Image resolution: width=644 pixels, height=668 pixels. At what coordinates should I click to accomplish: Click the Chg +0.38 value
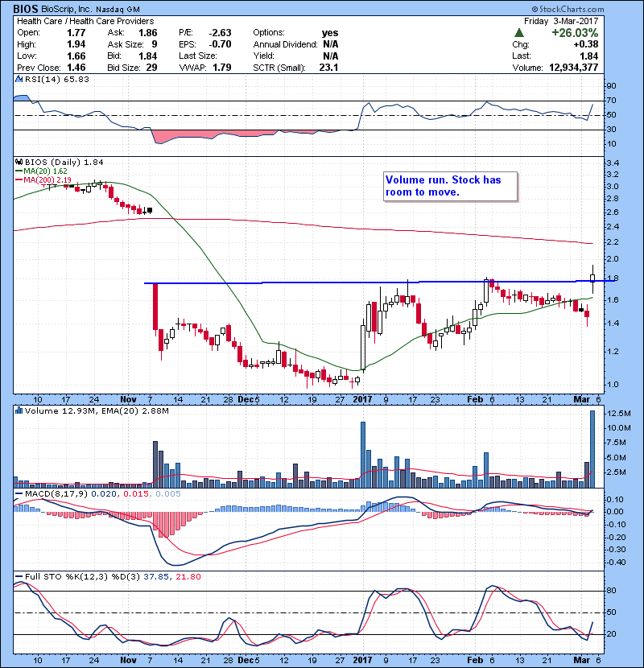pyautogui.click(x=585, y=44)
